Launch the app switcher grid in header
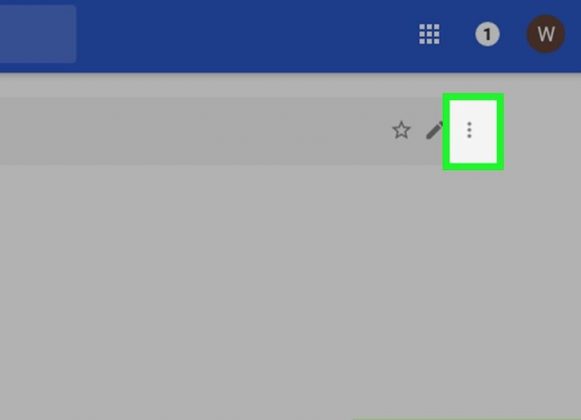Image resolution: width=581 pixels, height=420 pixels. coord(429,34)
